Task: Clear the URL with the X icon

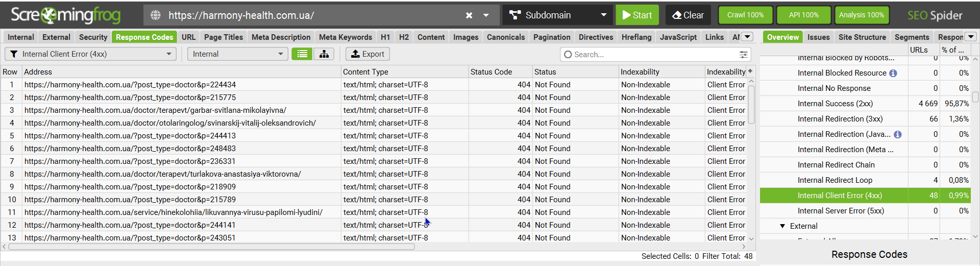Action: pyautogui.click(x=469, y=15)
